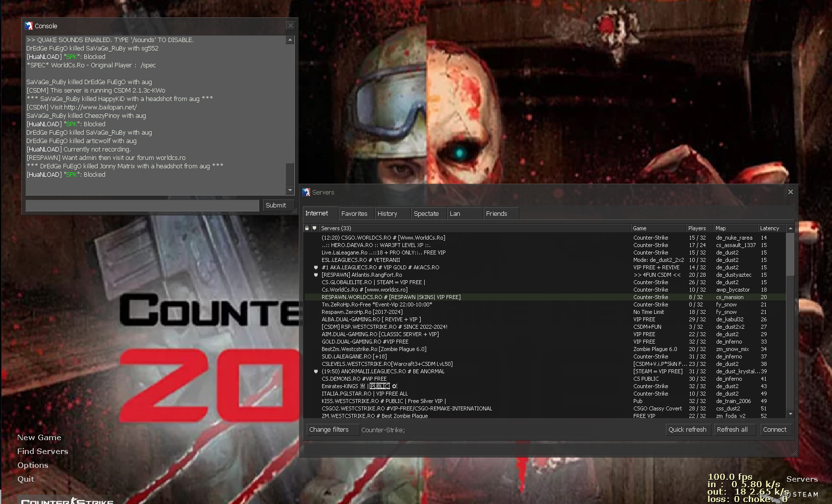Select GOLD.DUAL-GAMING.RO #VIP FREE server
The width and height of the screenshot is (832, 504).
(x=544, y=342)
